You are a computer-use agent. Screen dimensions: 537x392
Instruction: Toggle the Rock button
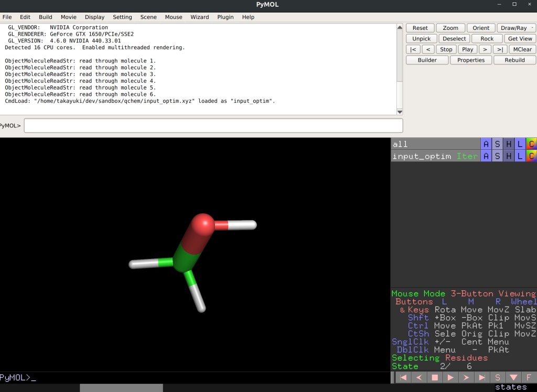click(487, 39)
